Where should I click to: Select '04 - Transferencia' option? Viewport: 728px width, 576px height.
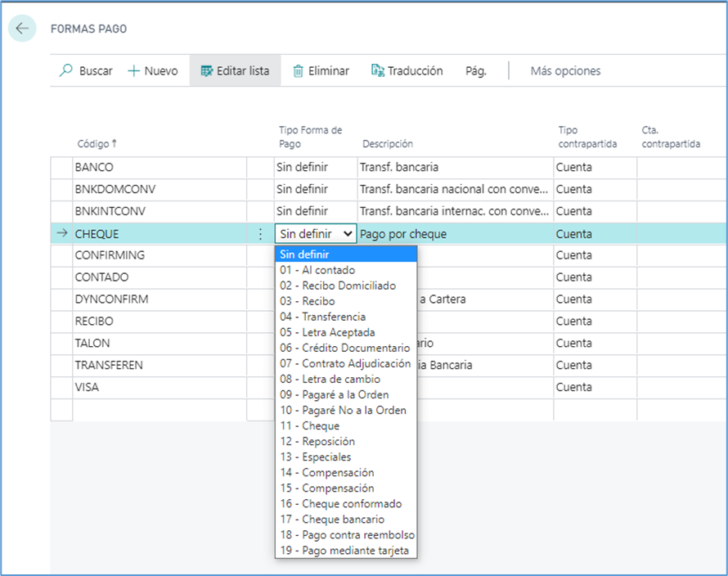point(322,317)
